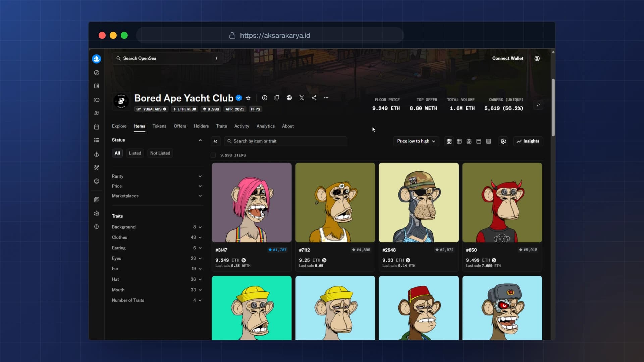The image size is (644, 362).
Task: Open the Price low to high dropdown
Action: pos(416,141)
